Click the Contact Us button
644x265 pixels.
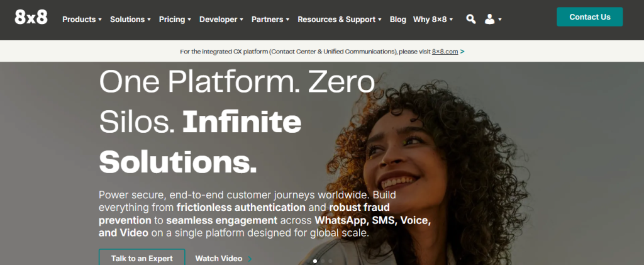tap(590, 17)
